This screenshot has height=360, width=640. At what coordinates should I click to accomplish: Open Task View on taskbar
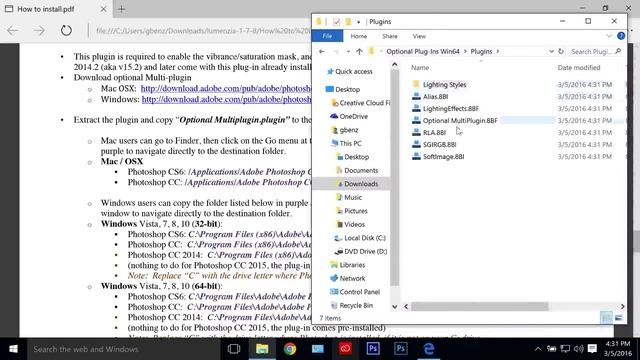click(x=234, y=349)
